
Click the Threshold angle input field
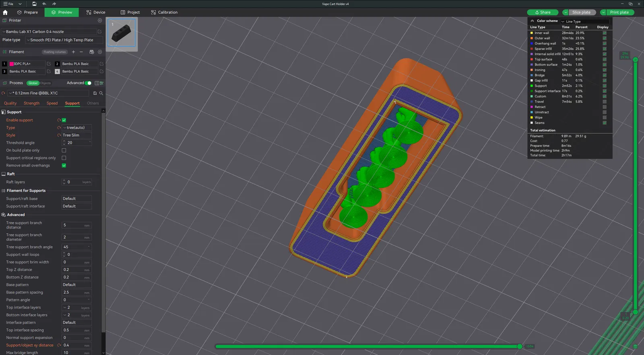click(x=76, y=143)
